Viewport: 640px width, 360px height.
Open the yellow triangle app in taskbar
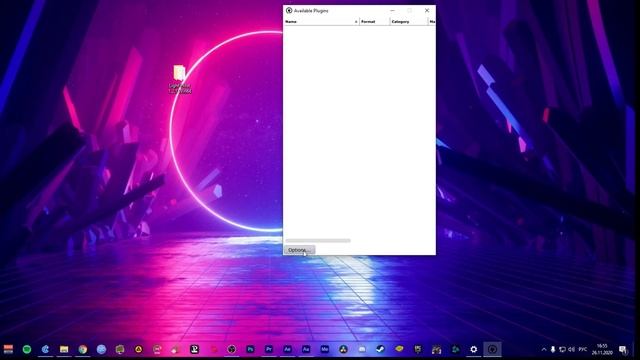point(139,349)
